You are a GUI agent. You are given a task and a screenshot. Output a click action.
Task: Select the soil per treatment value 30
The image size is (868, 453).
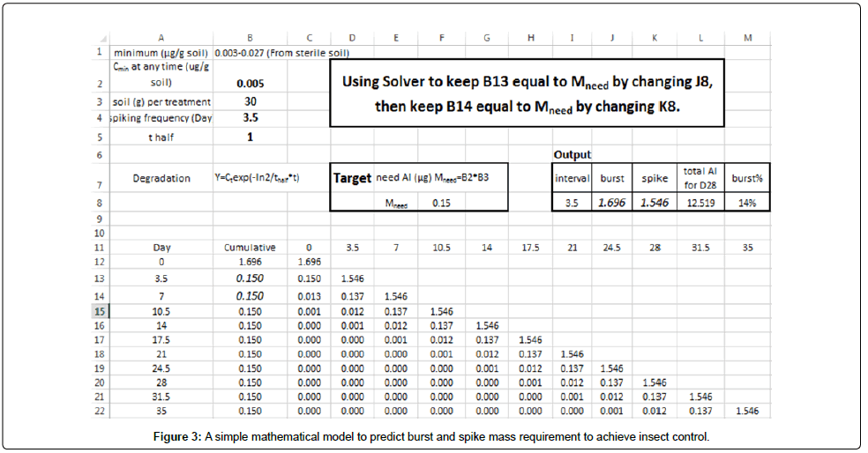251,101
